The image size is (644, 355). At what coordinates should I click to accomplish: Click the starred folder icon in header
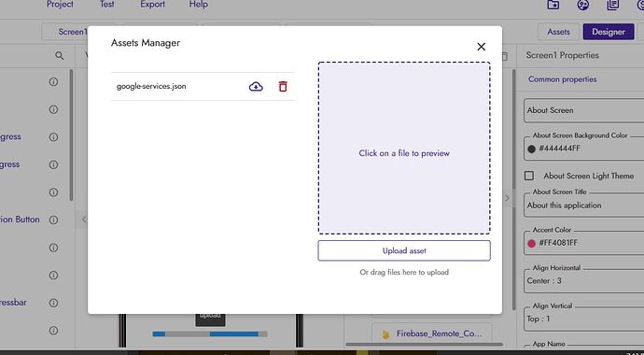click(553, 5)
